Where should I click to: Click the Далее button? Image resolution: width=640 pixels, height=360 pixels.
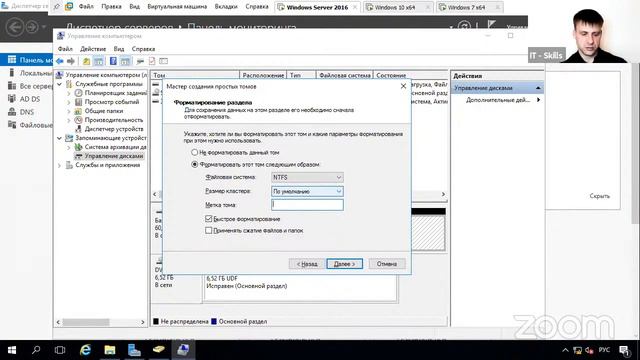[x=344, y=264]
